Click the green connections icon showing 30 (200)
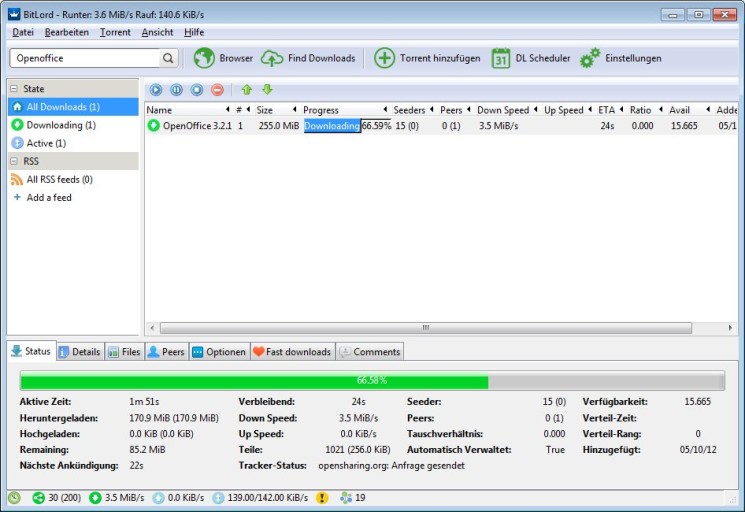The height and width of the screenshot is (512, 745). (x=38, y=497)
